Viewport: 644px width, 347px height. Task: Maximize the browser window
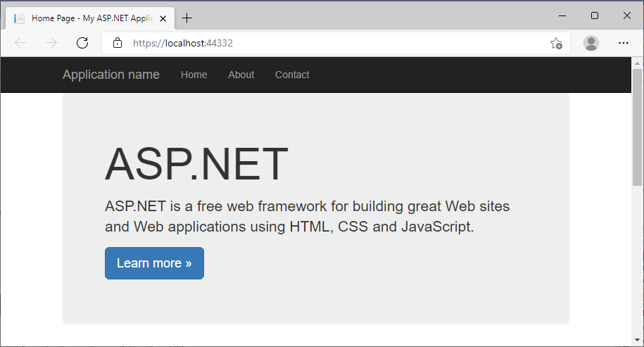click(x=594, y=15)
